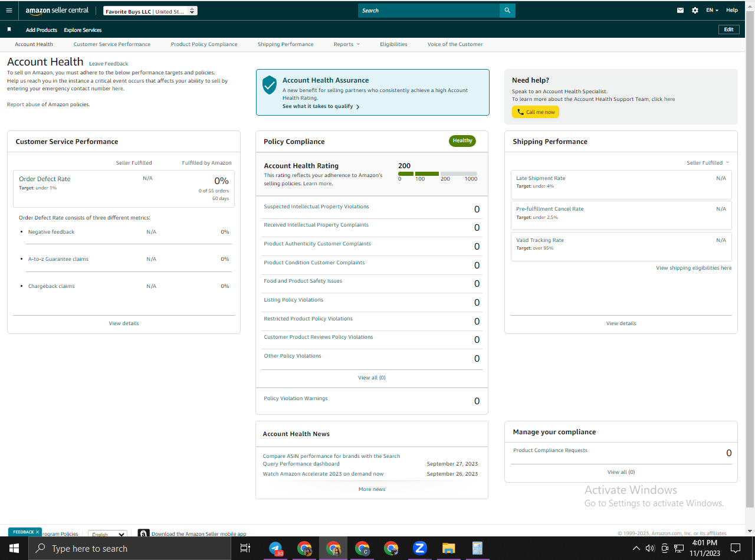
Task: Open the Account Health tab
Action: click(x=34, y=44)
